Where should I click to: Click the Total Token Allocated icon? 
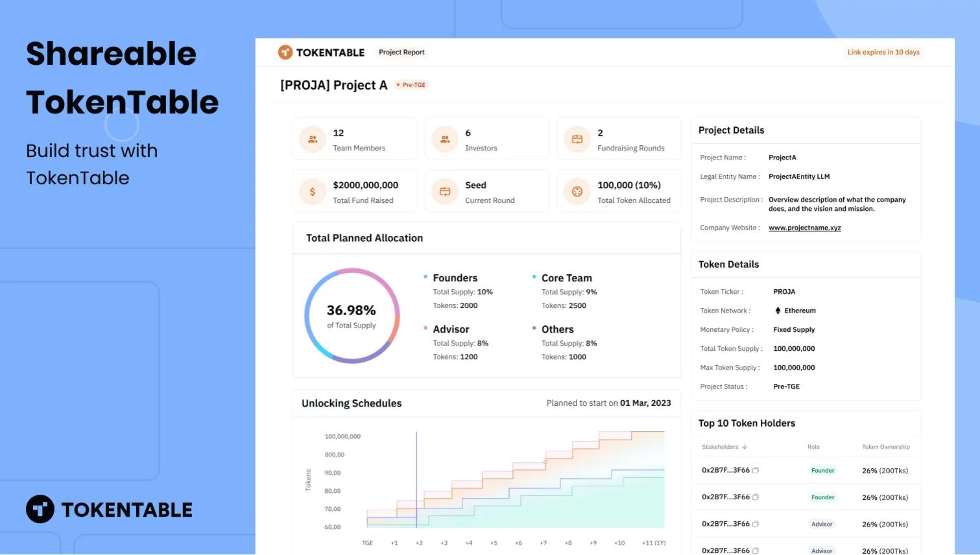pos(577,192)
